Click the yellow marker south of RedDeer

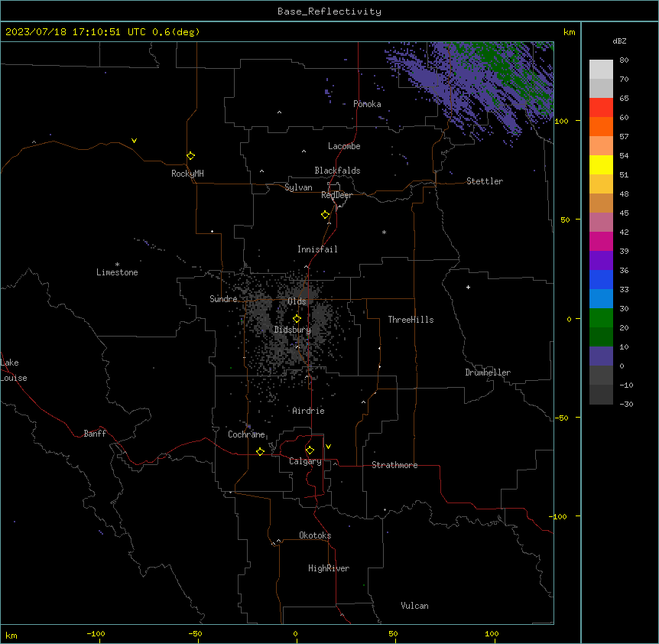pos(326,215)
